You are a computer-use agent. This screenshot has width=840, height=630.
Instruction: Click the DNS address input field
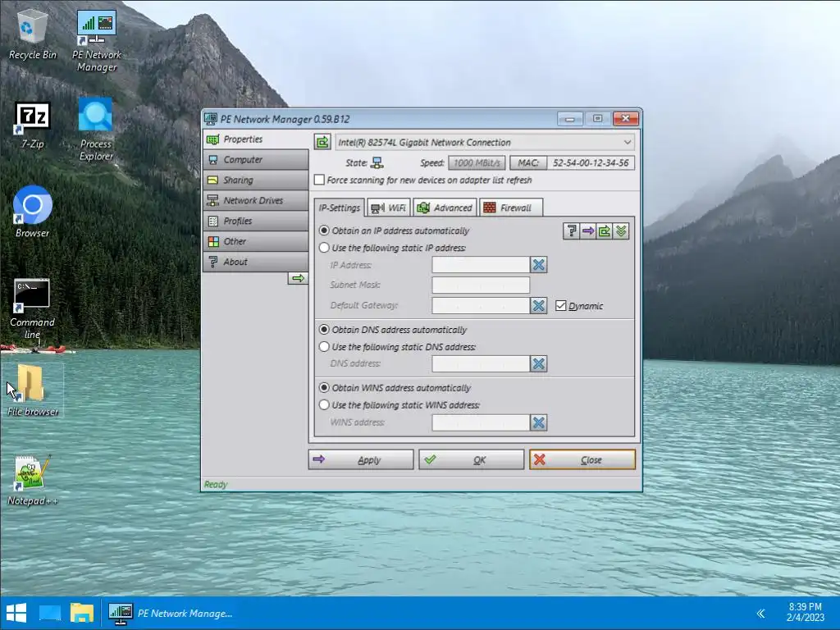pos(481,363)
